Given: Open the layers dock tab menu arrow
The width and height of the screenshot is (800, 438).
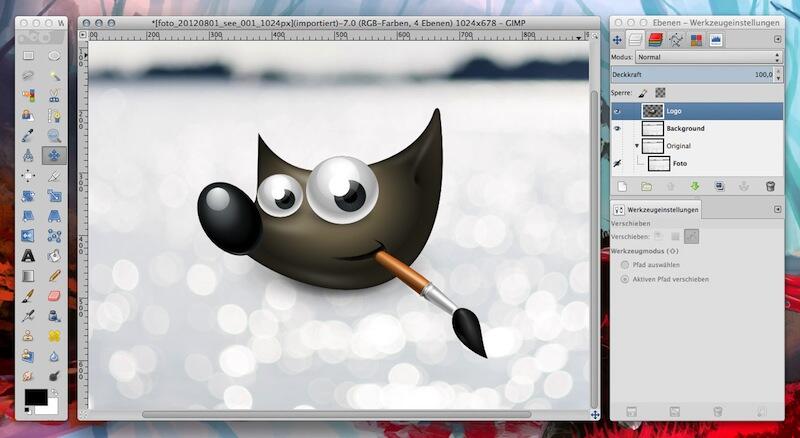Looking at the screenshot, I should pos(778,39).
